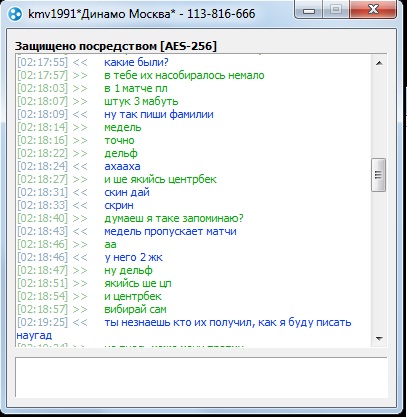Click the 'Защищено посредством [AES-256]' label
Image resolution: width=407 pixels, height=417 pixels.
(116, 46)
